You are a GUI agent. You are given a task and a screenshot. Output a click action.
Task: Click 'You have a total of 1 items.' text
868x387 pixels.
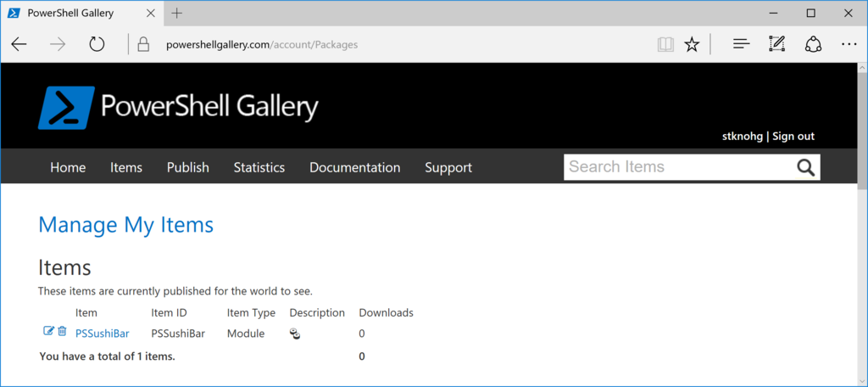point(108,356)
